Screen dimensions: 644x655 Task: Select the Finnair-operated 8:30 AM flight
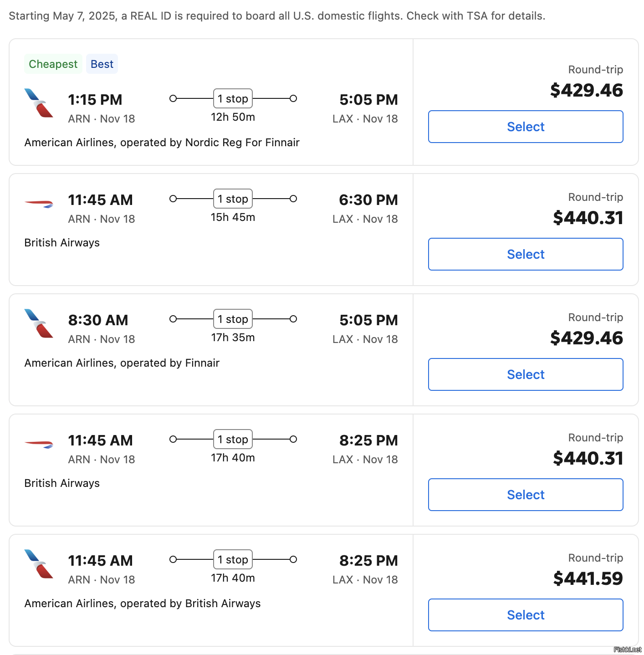pyautogui.click(x=526, y=374)
